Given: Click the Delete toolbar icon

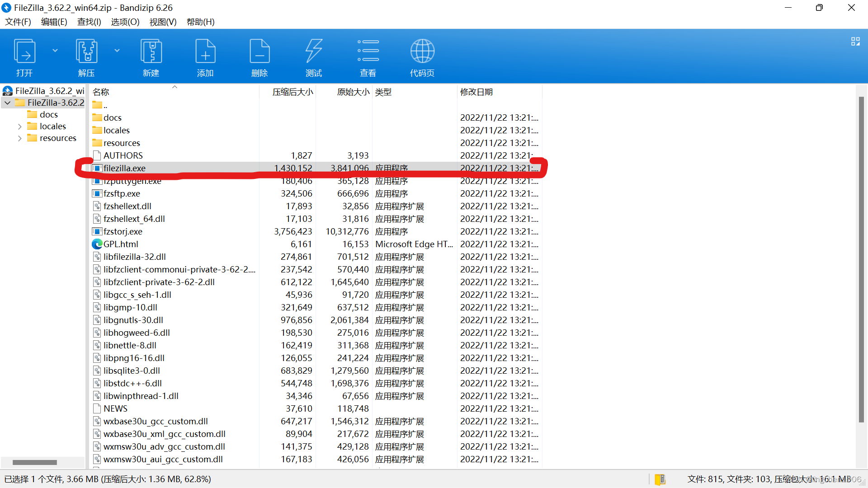Looking at the screenshot, I should click(259, 52).
